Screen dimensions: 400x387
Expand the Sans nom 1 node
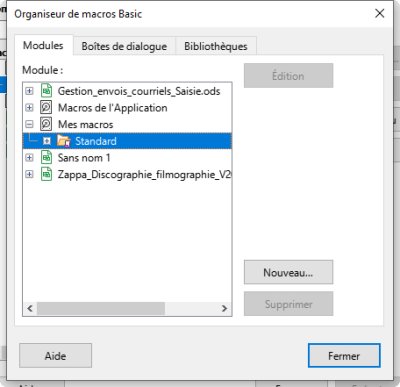click(x=29, y=158)
